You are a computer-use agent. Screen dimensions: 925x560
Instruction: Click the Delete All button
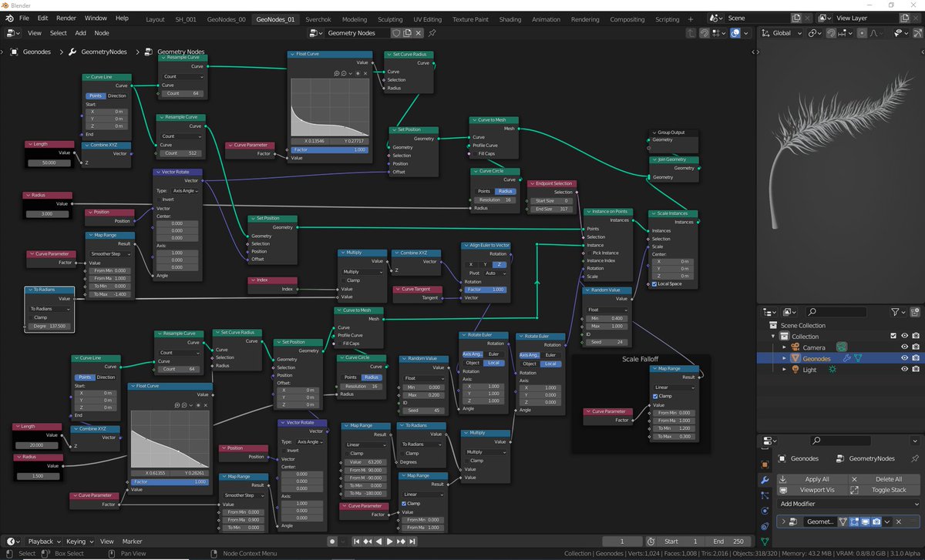click(885, 479)
